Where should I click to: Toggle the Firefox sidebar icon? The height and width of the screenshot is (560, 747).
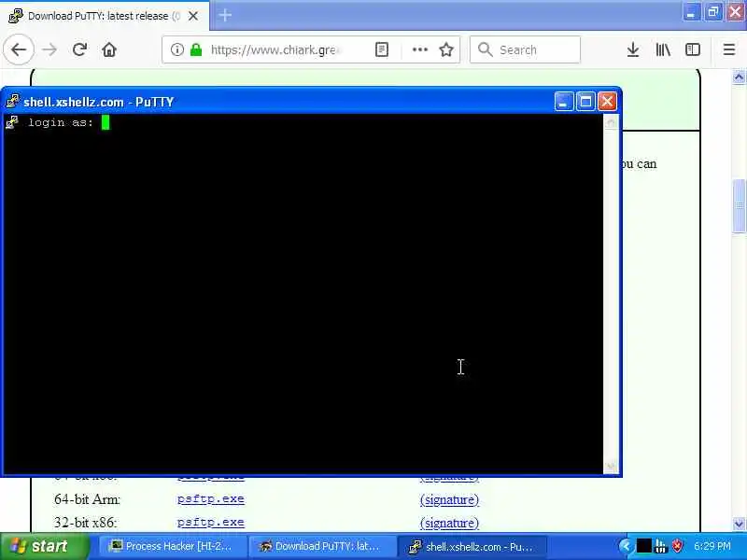click(693, 49)
